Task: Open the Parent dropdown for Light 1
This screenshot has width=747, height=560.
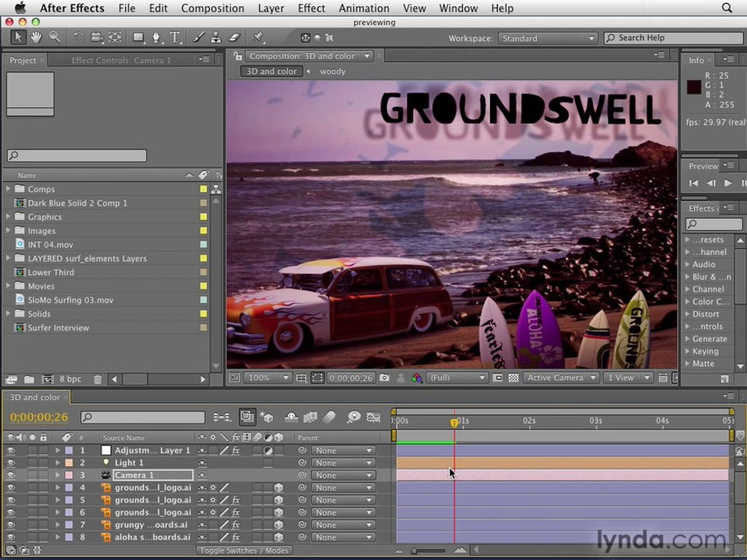Action: pyautogui.click(x=342, y=463)
